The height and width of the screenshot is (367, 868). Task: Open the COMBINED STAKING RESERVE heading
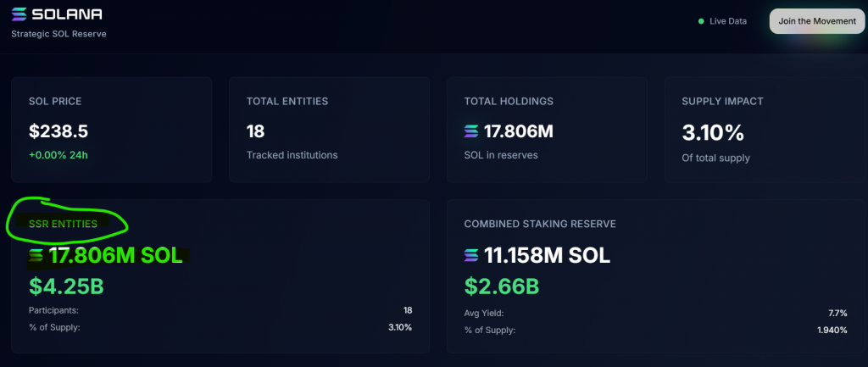(540, 224)
